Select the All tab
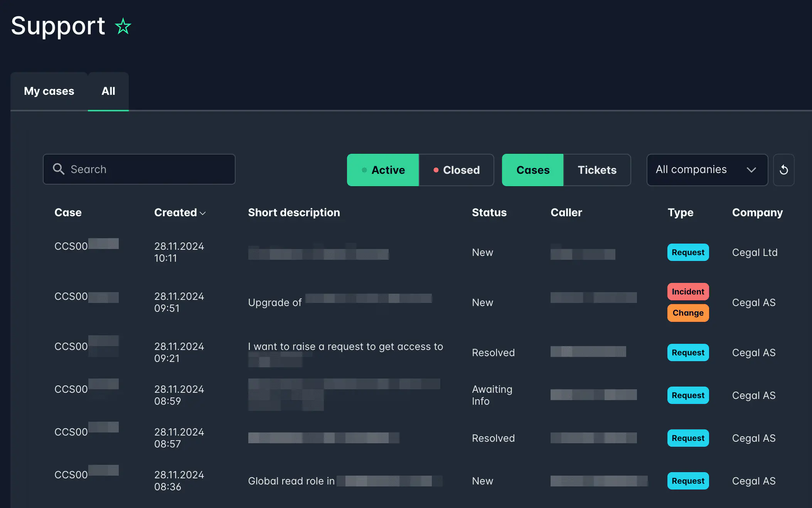The width and height of the screenshot is (812, 508). pyautogui.click(x=108, y=91)
